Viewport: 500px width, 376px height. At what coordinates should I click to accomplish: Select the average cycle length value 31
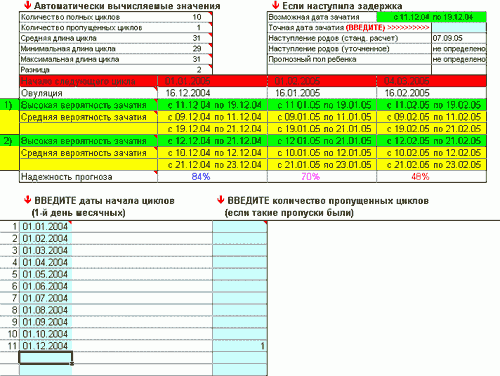[x=197, y=38]
